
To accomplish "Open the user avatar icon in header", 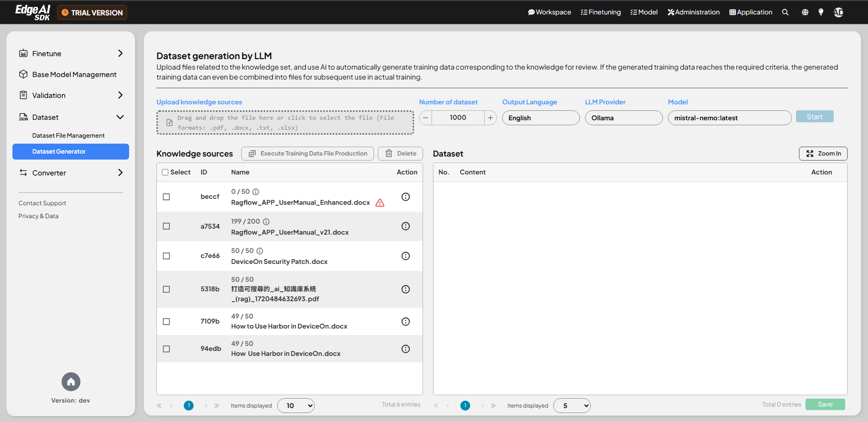I will (839, 12).
